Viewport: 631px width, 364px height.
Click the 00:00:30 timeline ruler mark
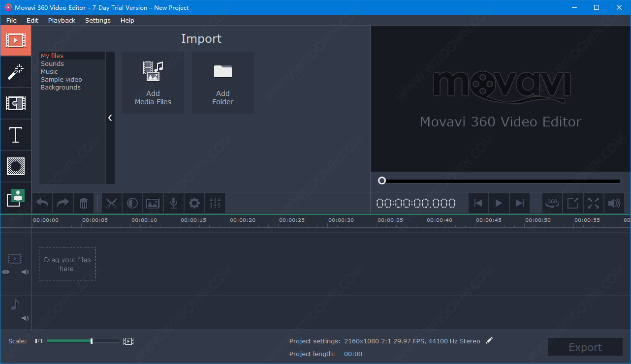pos(341,220)
